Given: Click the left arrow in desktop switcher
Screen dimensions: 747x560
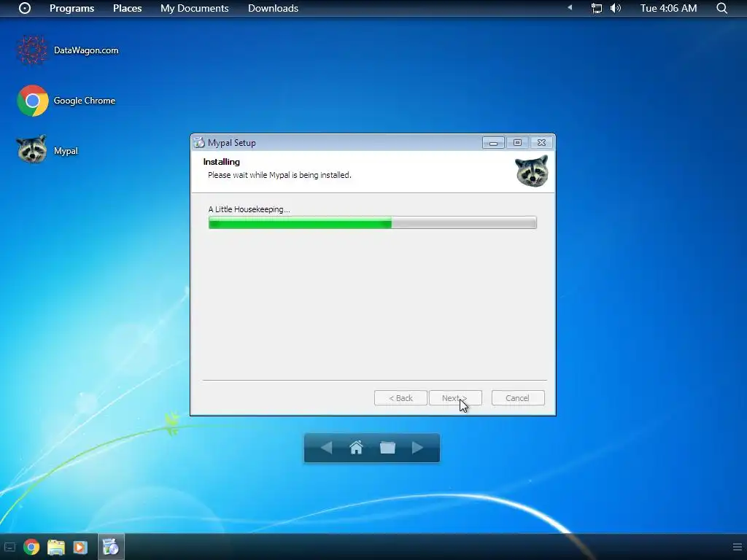Looking at the screenshot, I should [326, 448].
